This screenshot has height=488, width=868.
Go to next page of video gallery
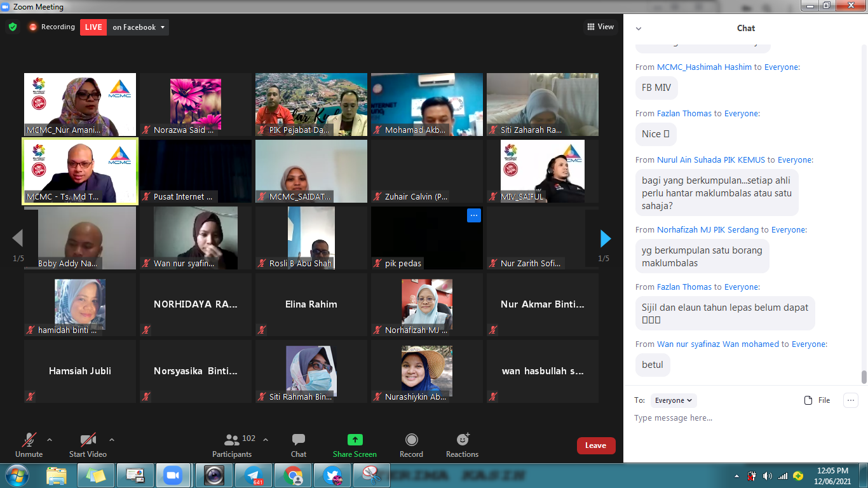(x=605, y=238)
